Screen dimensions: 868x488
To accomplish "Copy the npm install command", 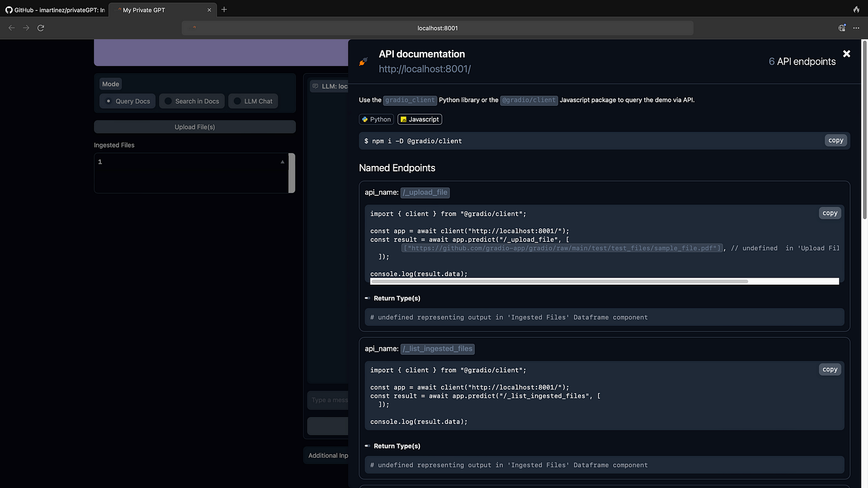I will pos(835,140).
